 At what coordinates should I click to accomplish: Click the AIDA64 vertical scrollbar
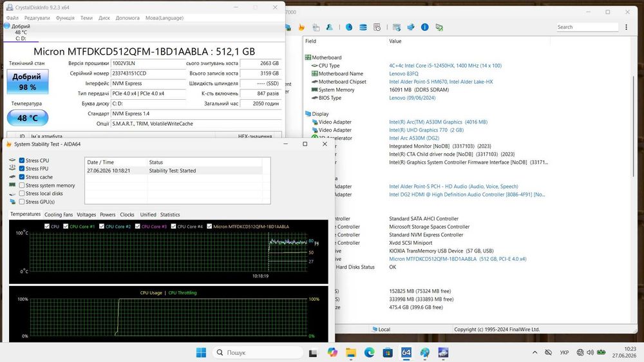tap(633, 128)
